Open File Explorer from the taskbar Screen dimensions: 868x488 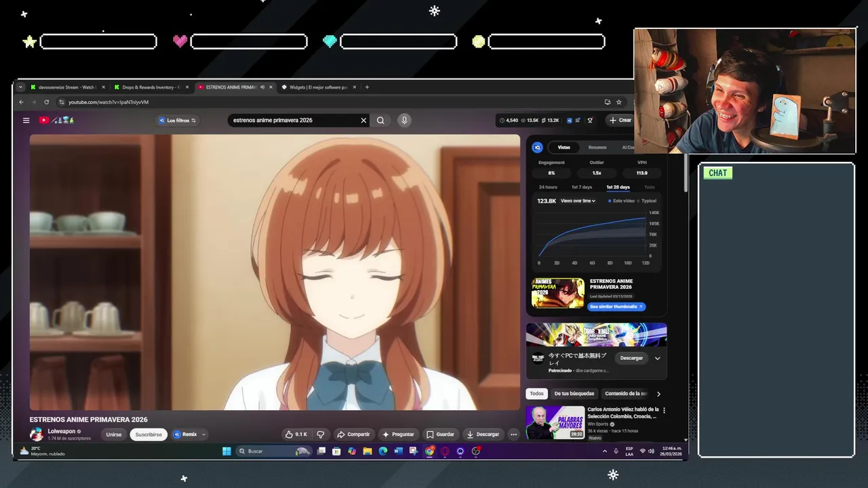click(367, 451)
